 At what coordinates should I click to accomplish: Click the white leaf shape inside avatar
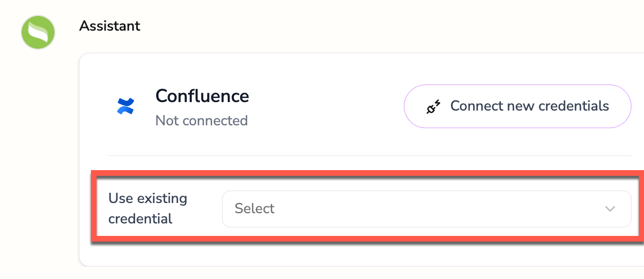point(39,33)
